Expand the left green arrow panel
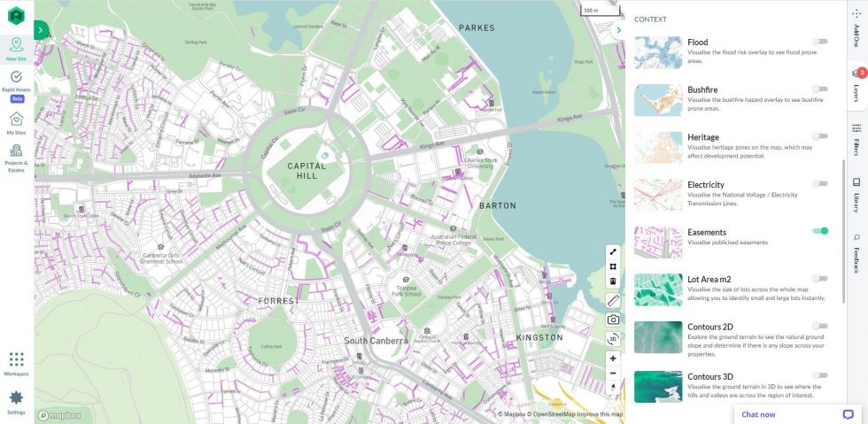This screenshot has height=424, width=868. 41,30
